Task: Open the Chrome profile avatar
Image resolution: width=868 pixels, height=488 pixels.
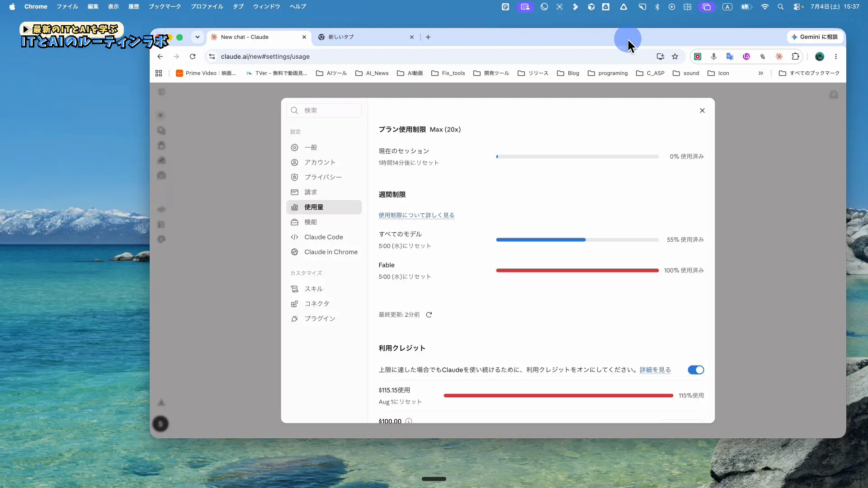Action: tap(820, 56)
